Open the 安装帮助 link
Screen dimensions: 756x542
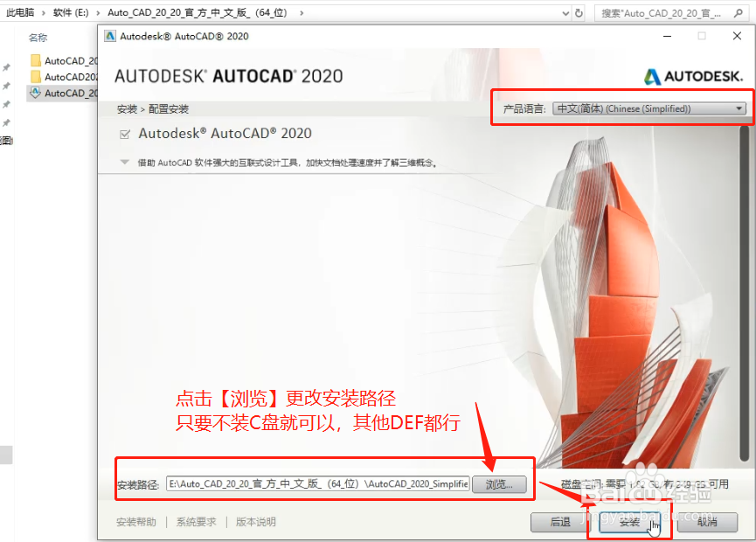[x=136, y=522]
